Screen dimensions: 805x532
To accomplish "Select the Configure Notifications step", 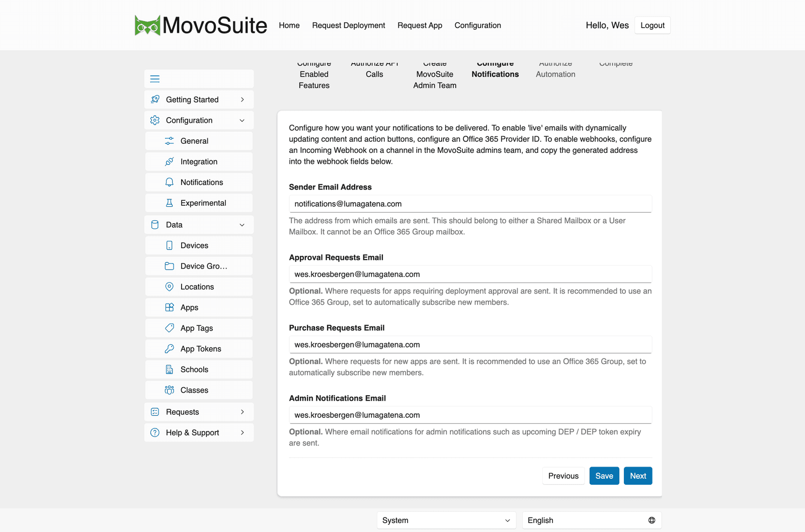I will coord(495,69).
